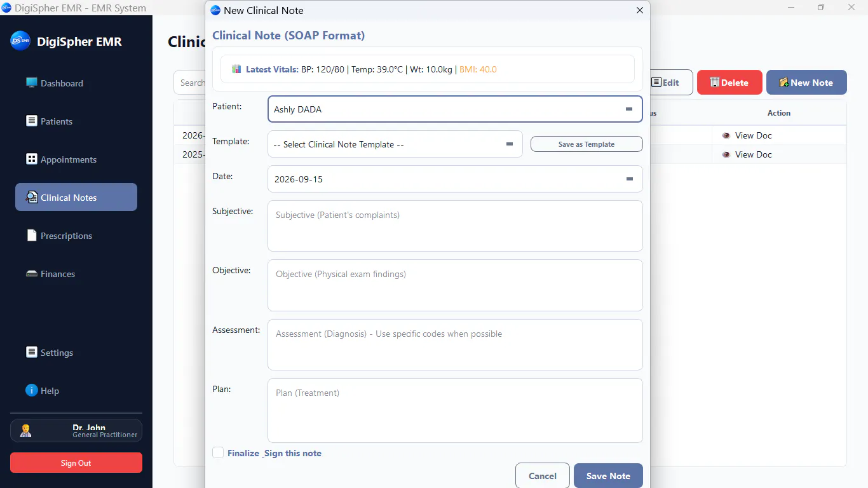Image resolution: width=868 pixels, height=488 pixels.
Task: Open Prescriptions from the sidebar menu
Action: (76, 235)
